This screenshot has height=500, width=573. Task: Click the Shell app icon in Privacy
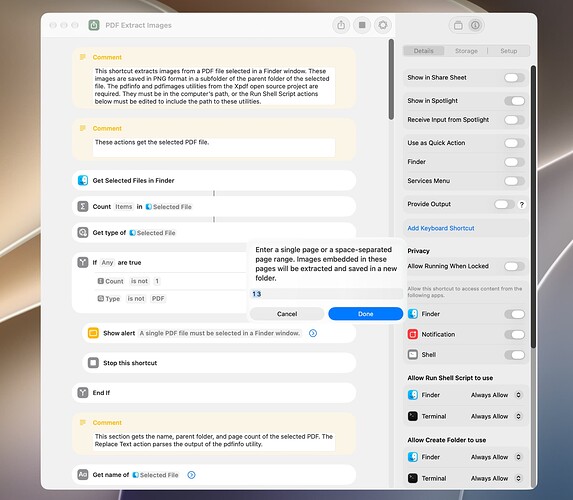413,355
